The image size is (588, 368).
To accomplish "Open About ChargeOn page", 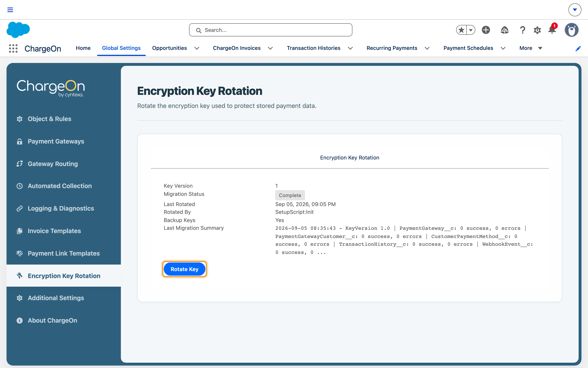I will pos(64,320).
